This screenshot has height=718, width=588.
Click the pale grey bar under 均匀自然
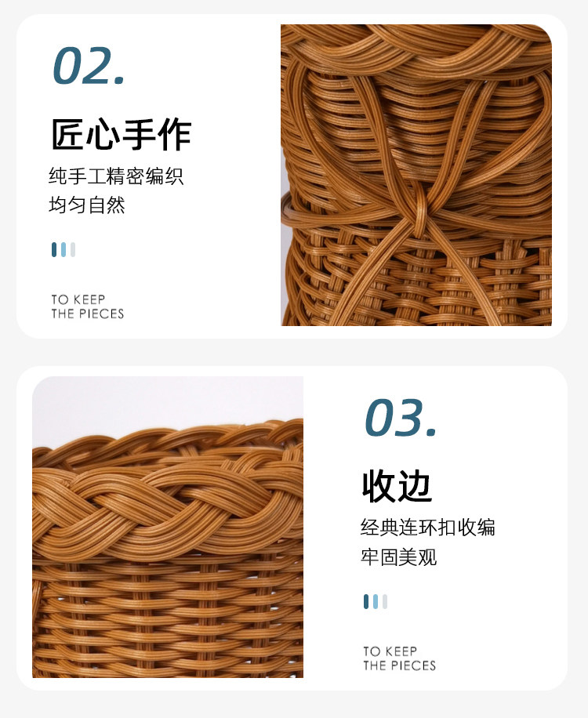73,249
